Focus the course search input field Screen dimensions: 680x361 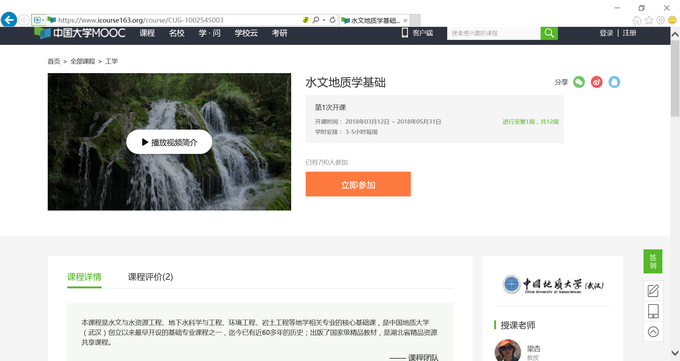(494, 33)
